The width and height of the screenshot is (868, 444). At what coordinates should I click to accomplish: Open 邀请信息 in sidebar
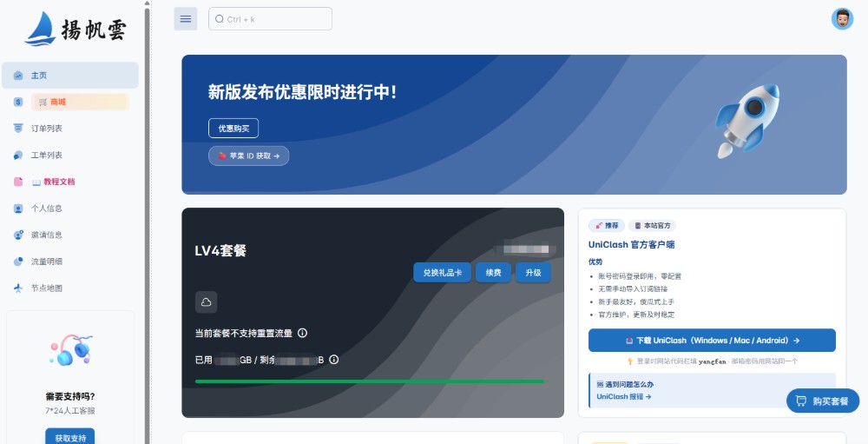point(69,235)
